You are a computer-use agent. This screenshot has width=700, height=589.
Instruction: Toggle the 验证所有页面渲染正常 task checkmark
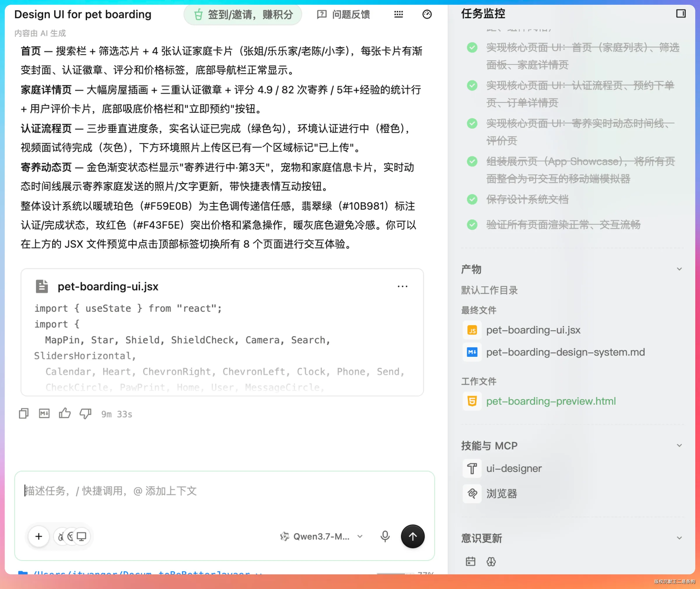click(472, 225)
